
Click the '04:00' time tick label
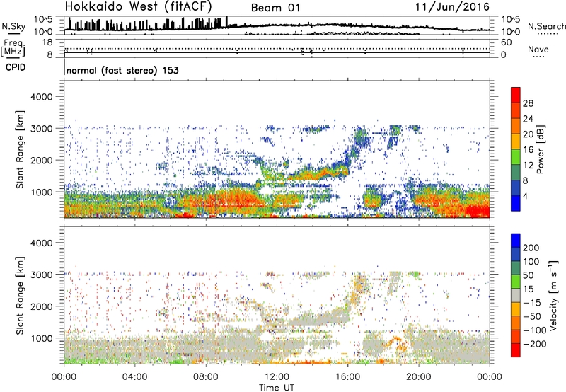tap(134, 377)
